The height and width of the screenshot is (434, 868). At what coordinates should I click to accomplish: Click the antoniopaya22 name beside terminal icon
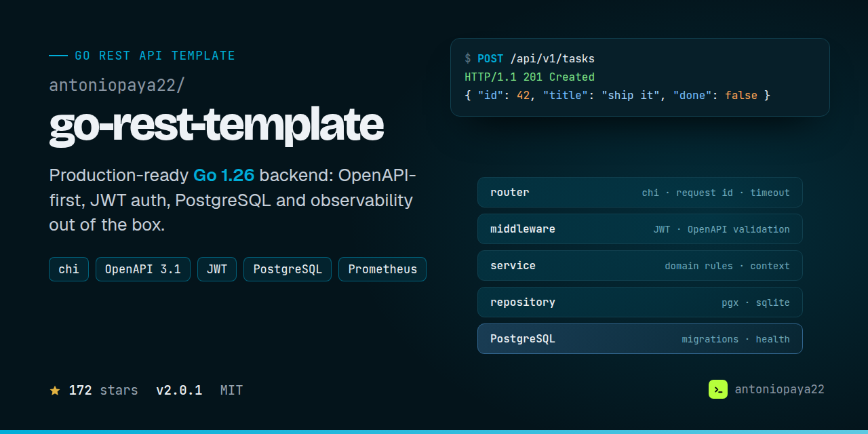coord(780,389)
